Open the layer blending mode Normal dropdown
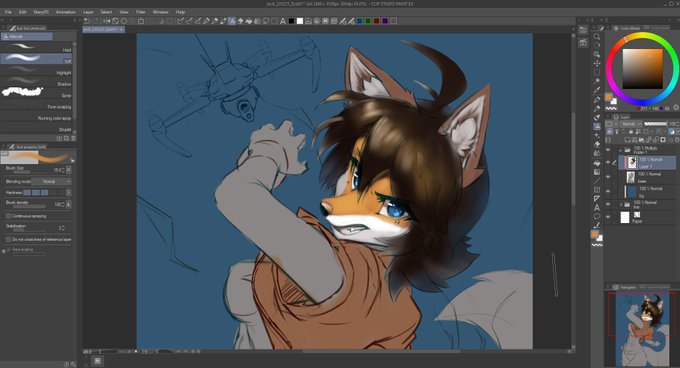Screen dimensions: 680x368 [x=631, y=124]
